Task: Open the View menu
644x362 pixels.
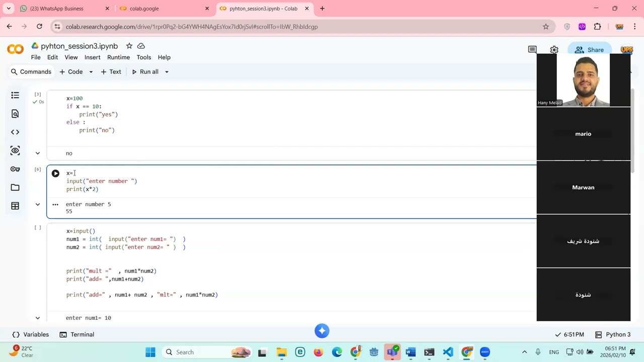Action: (71, 57)
